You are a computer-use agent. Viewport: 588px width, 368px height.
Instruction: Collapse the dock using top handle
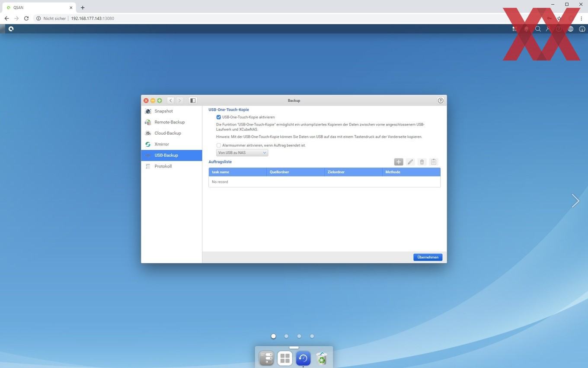pos(294,347)
